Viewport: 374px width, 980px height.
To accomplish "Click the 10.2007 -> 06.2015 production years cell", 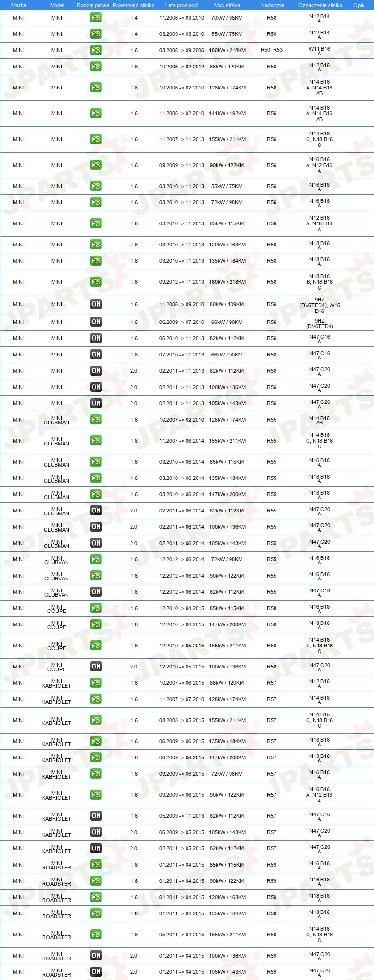I will click(x=182, y=683).
